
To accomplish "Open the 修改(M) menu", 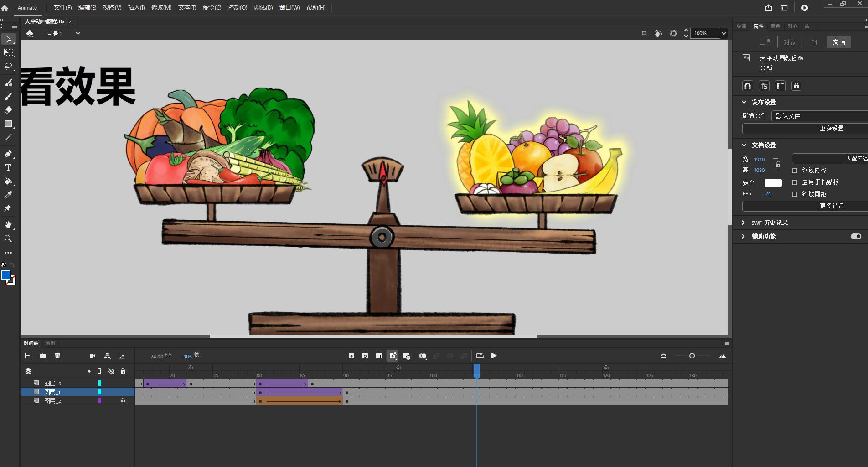I will tap(161, 8).
